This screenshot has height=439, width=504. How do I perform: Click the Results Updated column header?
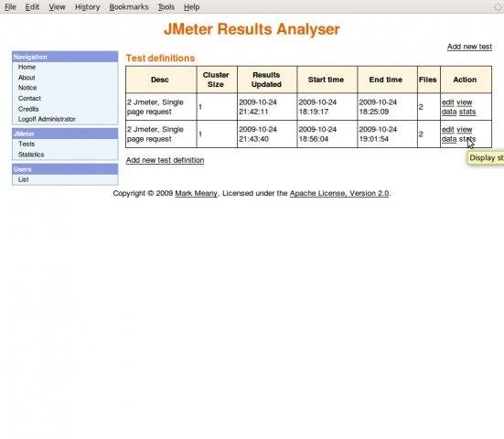pyautogui.click(x=267, y=80)
